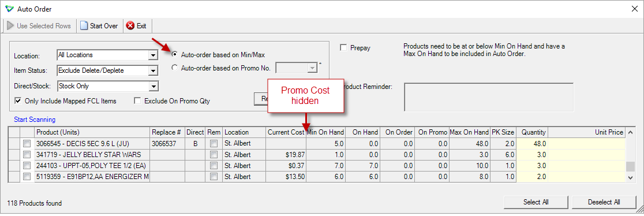Sort by the Current Cost column header
Viewport: 644px width, 216px height.
pyautogui.click(x=286, y=132)
